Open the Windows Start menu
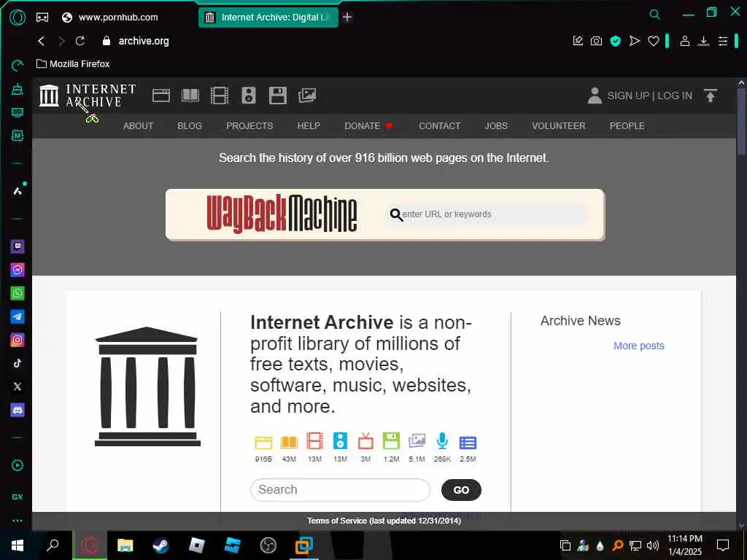Image resolution: width=747 pixels, height=560 pixels. (18, 545)
